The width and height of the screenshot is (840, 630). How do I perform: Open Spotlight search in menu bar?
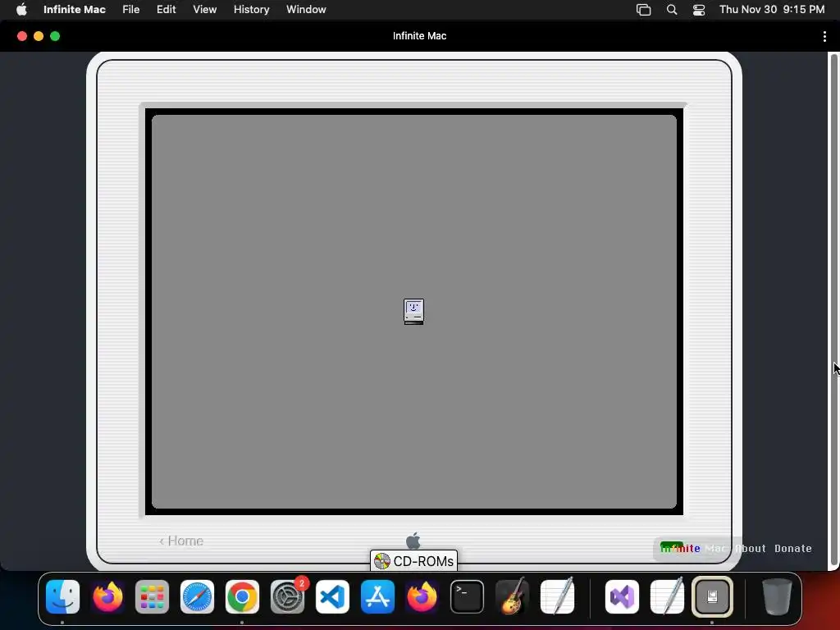[x=672, y=10]
